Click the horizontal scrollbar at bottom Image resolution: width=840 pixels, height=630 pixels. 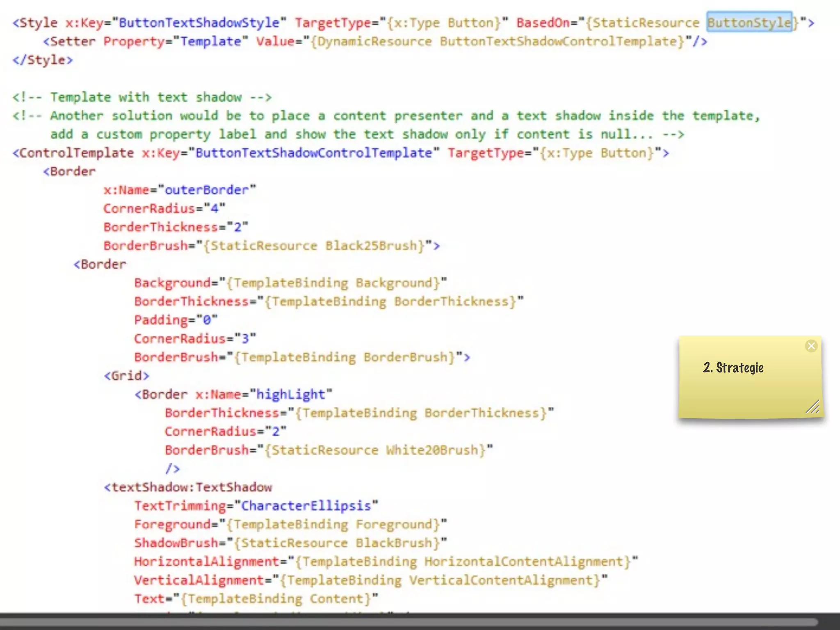tap(410, 622)
